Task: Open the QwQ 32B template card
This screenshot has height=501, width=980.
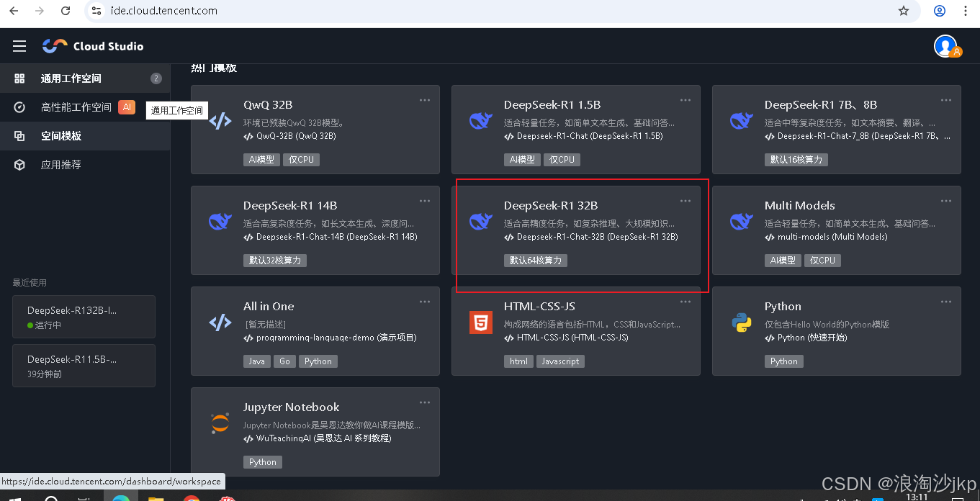Action: pos(315,130)
